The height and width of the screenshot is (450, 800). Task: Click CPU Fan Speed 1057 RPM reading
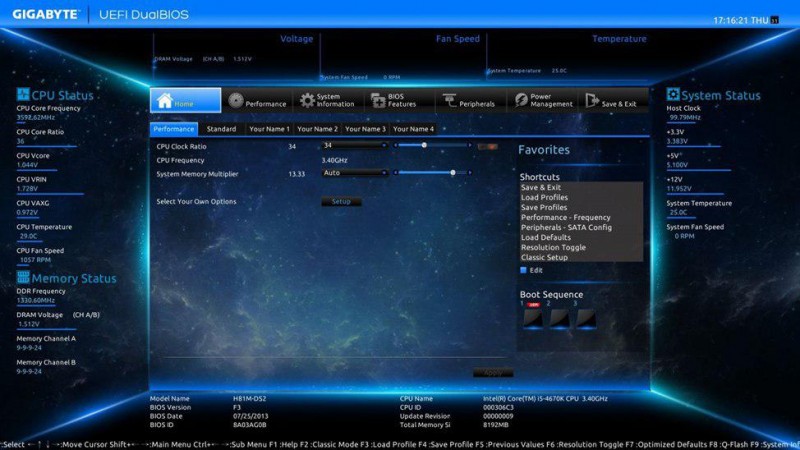click(35, 260)
